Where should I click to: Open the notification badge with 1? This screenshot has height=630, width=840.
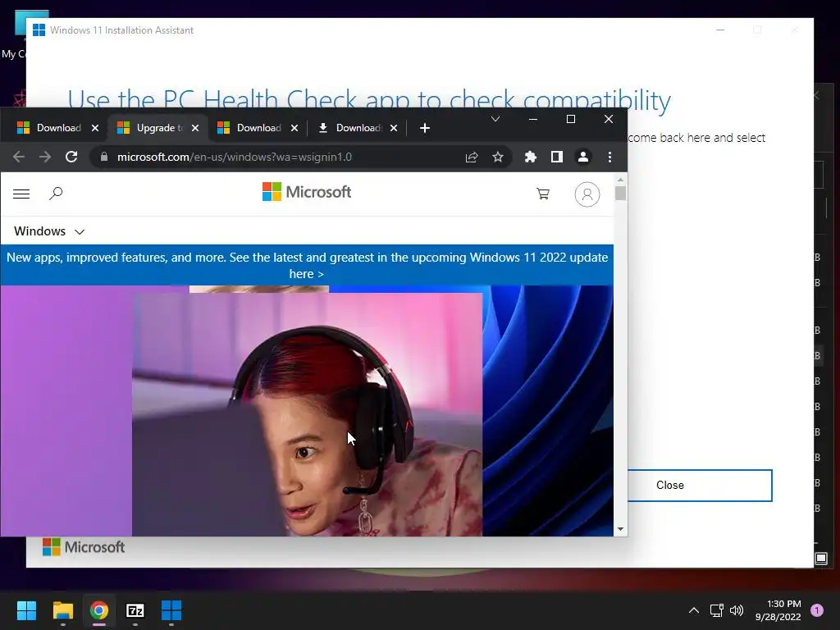[x=817, y=610]
